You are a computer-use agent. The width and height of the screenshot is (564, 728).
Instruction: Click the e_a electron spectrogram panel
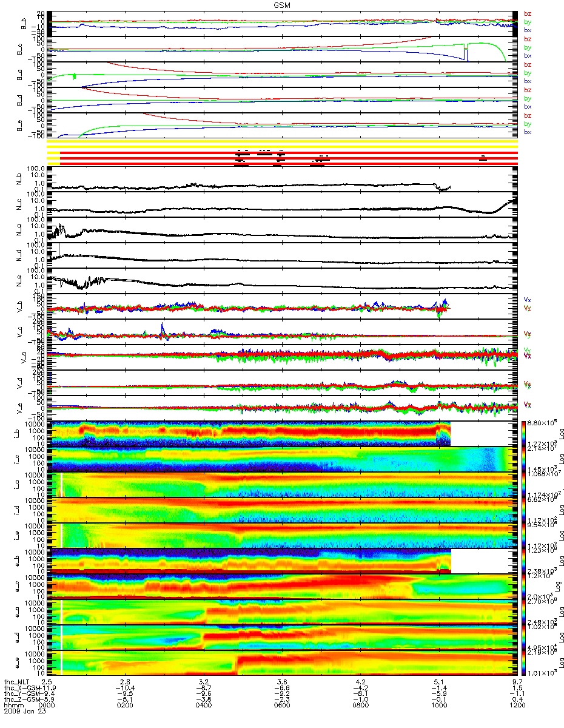tap(283, 612)
